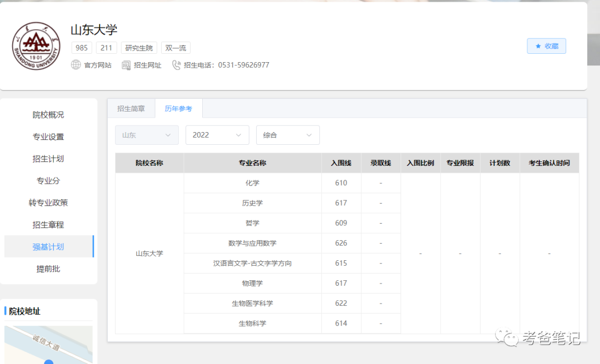600x364 pixels.
Task: Click the 985 tag
Action: tap(82, 48)
